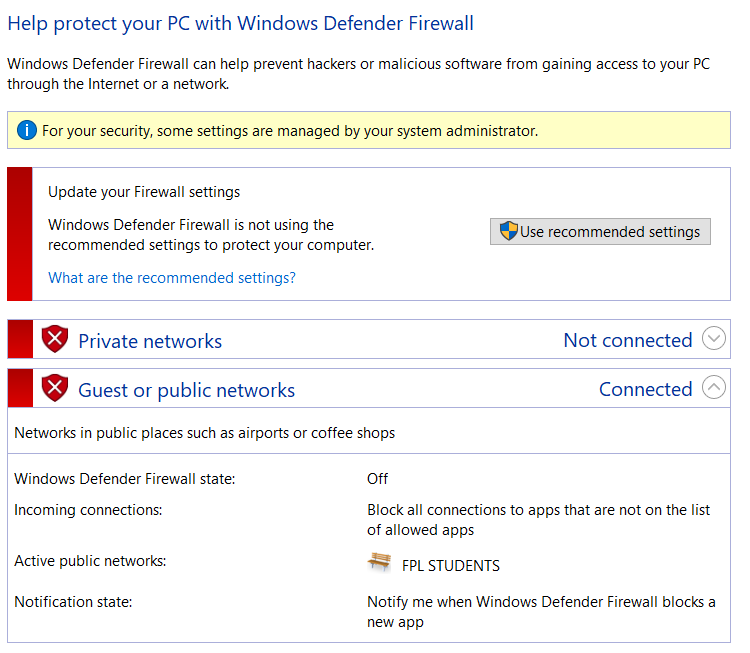750x653 pixels.
Task: Click the Help protect your PC page heading
Action: (x=241, y=24)
